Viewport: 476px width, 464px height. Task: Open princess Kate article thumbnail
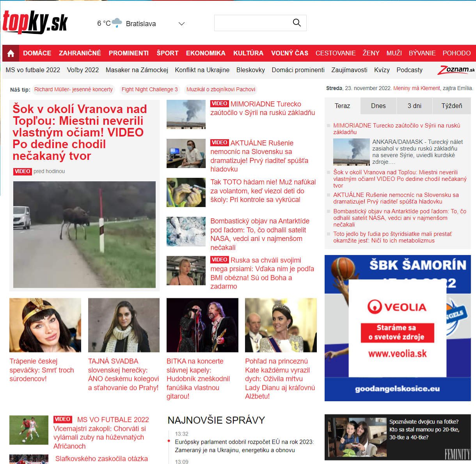point(281,325)
